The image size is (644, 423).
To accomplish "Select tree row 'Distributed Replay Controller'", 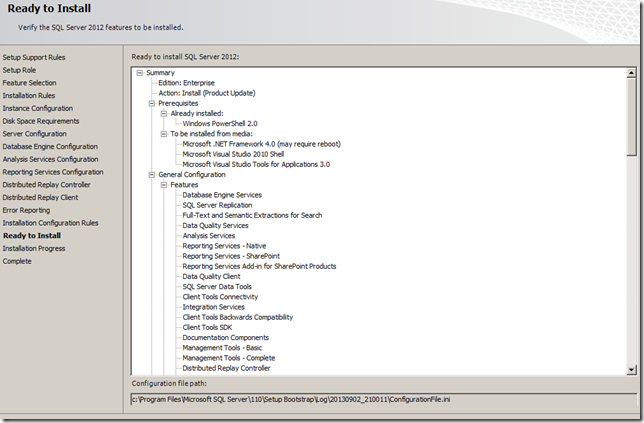I will [226, 368].
